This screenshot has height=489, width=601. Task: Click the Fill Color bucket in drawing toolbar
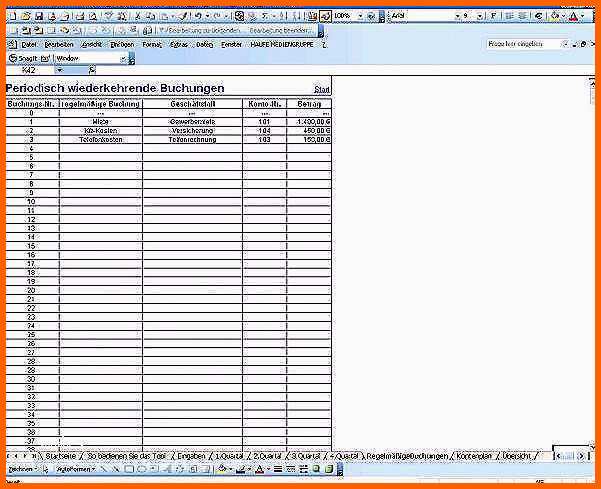coord(222,469)
